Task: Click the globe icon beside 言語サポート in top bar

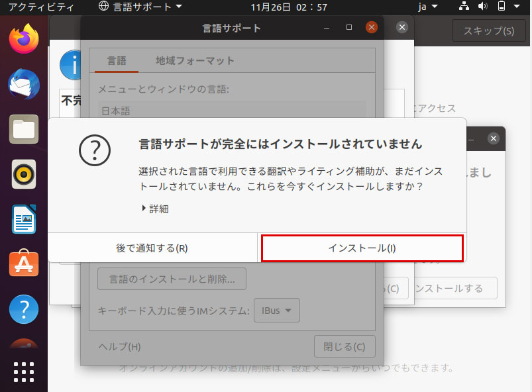Action: click(x=103, y=6)
